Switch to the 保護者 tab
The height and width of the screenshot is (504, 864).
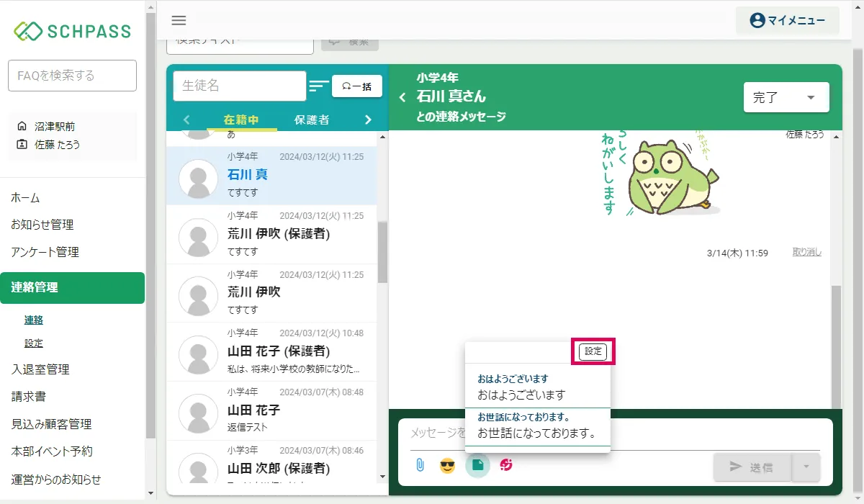tap(312, 120)
